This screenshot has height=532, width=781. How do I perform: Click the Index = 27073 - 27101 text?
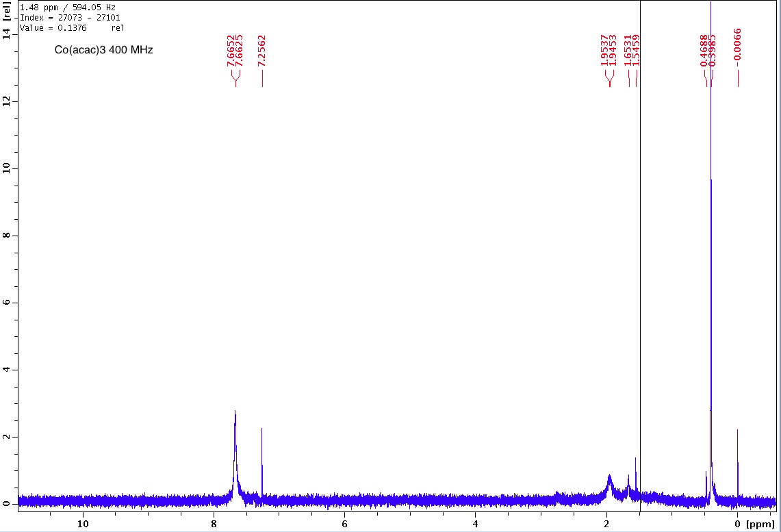pos(70,18)
